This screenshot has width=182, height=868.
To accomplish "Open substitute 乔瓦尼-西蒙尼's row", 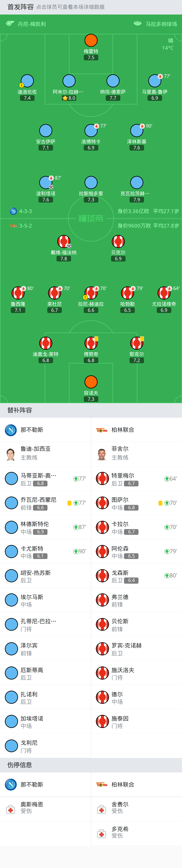I will [x=45, y=503].
